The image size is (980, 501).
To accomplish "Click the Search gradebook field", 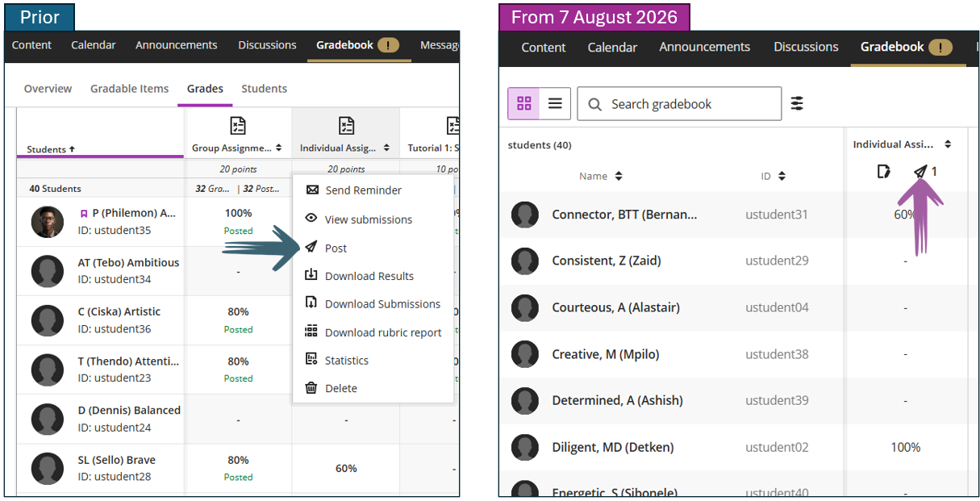I will (679, 103).
